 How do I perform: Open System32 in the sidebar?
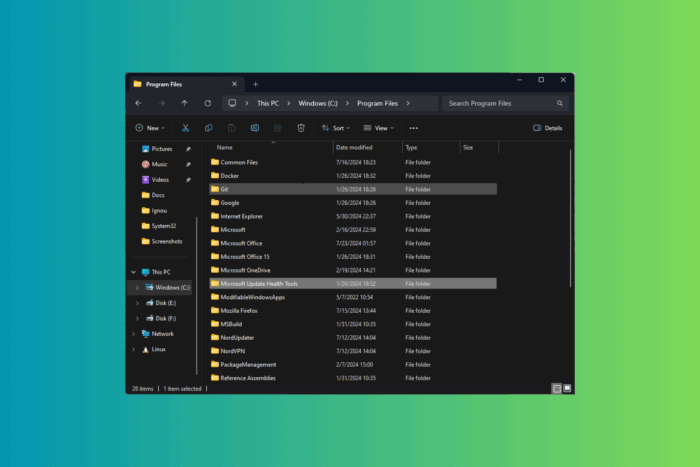[x=158, y=226]
